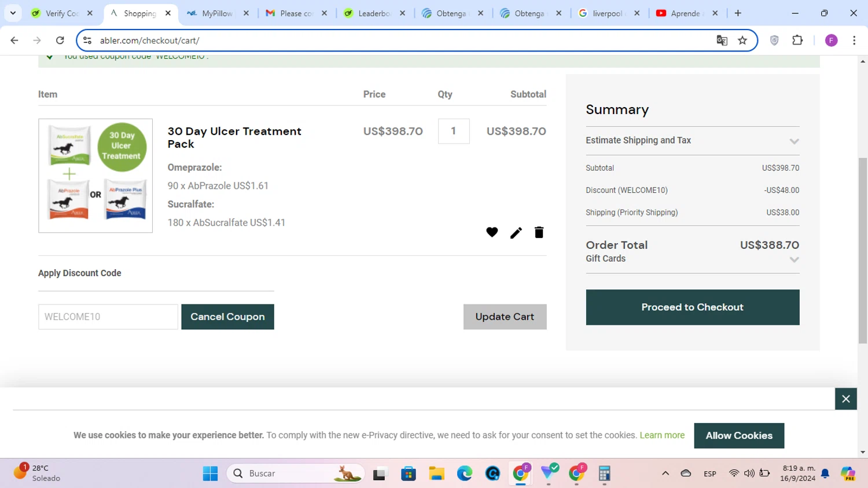Screen dimensions: 868x488
Task: Expand the Gift Cards section
Action: [x=692, y=259]
